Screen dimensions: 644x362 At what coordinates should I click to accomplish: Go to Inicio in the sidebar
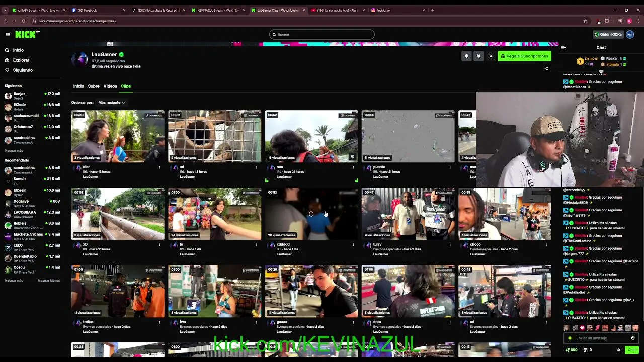tap(18, 50)
